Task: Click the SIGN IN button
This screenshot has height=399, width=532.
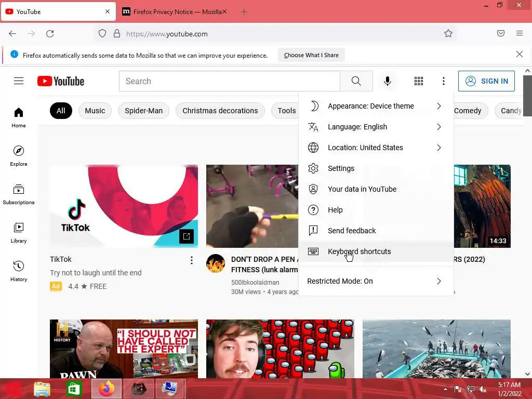Action: tap(486, 81)
